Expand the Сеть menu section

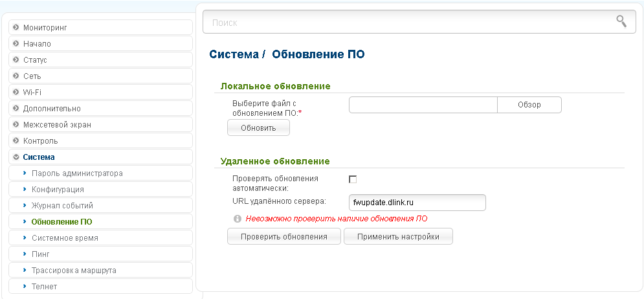coord(32,76)
